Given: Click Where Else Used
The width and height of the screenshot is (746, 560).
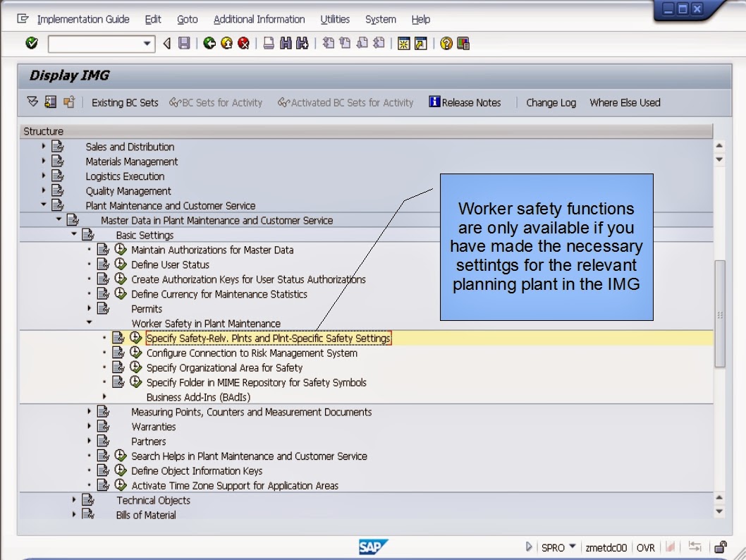Looking at the screenshot, I should point(625,102).
